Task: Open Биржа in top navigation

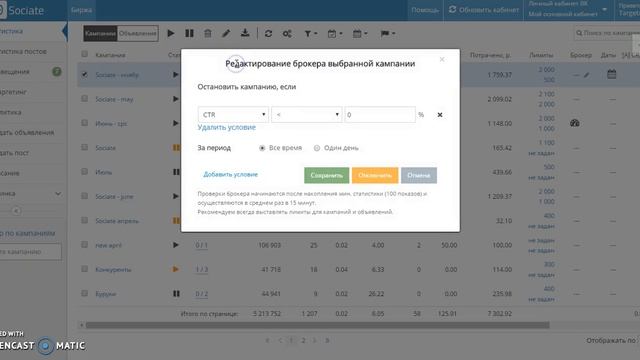Action: pos(81,10)
